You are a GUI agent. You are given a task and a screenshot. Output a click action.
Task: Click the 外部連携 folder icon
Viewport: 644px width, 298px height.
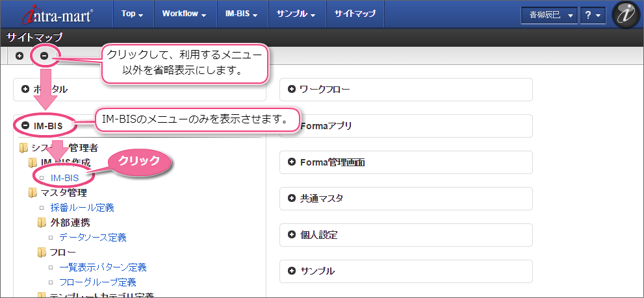(42, 223)
